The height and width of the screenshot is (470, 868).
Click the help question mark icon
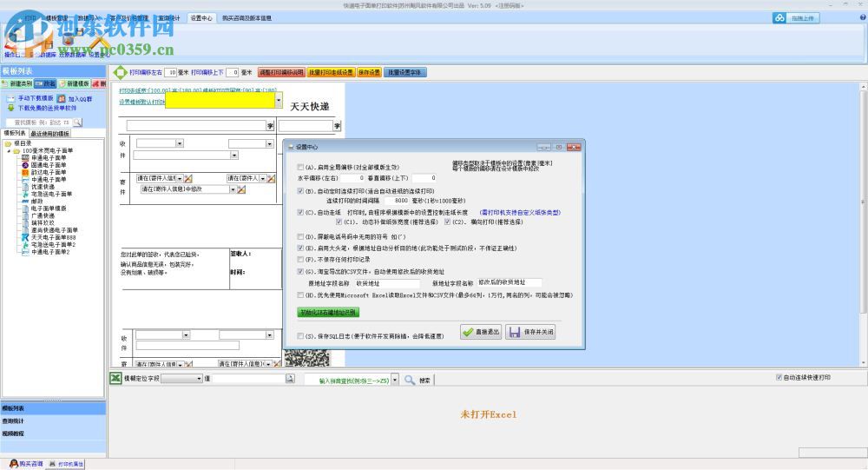[x=863, y=17]
